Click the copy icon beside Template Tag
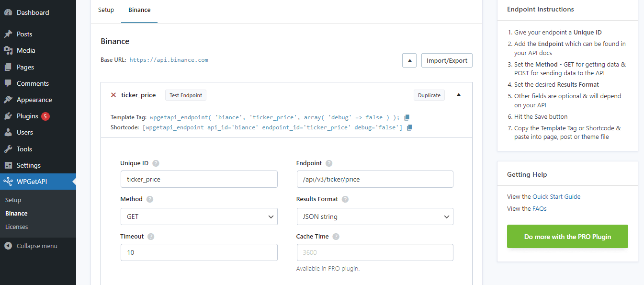This screenshot has height=285, width=644. pyautogui.click(x=407, y=117)
